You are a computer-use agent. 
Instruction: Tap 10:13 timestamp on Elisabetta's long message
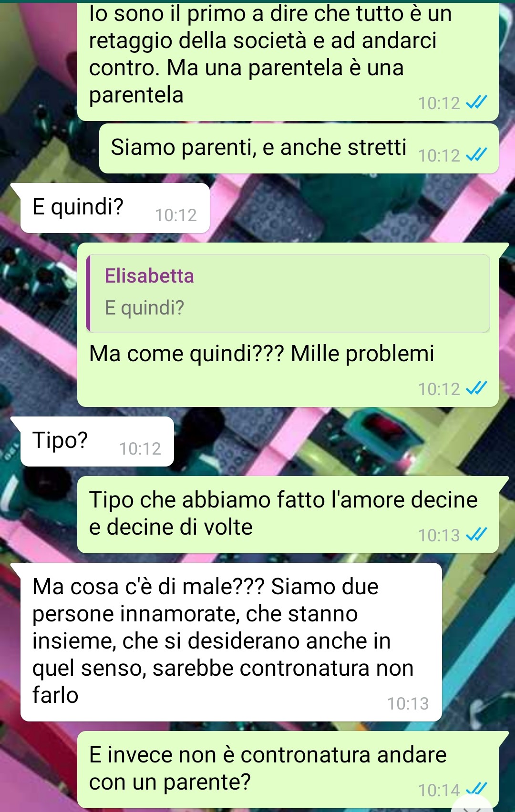click(408, 703)
